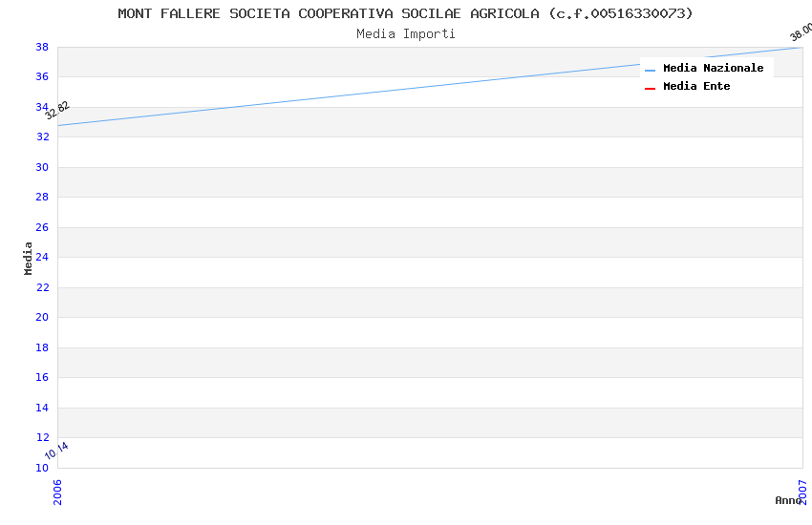Click the 32.82 data point label
The image size is (812, 525).
pos(57,111)
